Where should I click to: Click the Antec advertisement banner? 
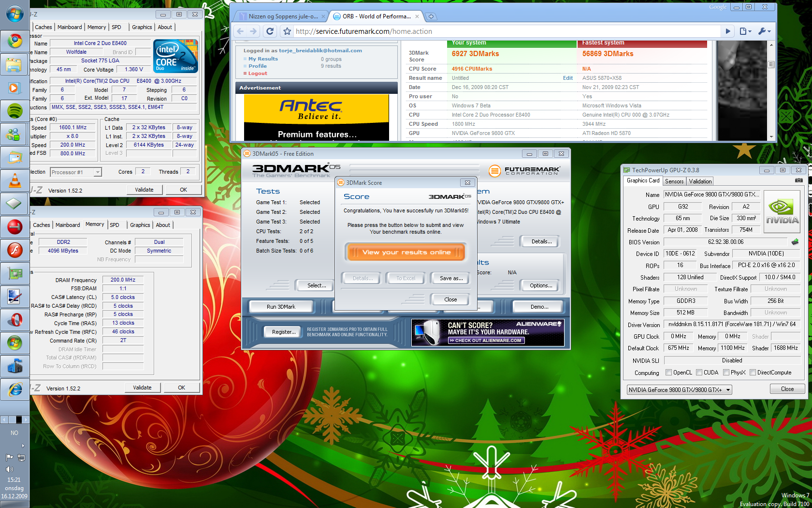click(x=317, y=118)
